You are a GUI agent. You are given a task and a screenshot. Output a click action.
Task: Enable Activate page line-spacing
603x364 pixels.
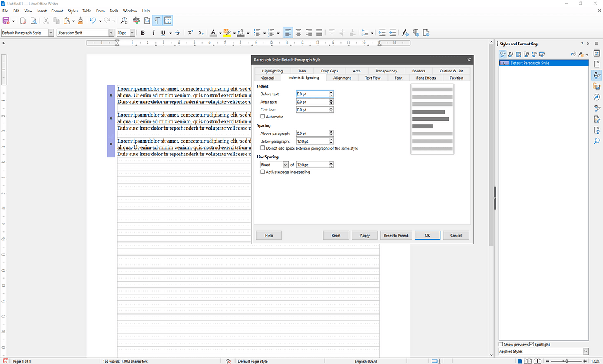coord(263,171)
